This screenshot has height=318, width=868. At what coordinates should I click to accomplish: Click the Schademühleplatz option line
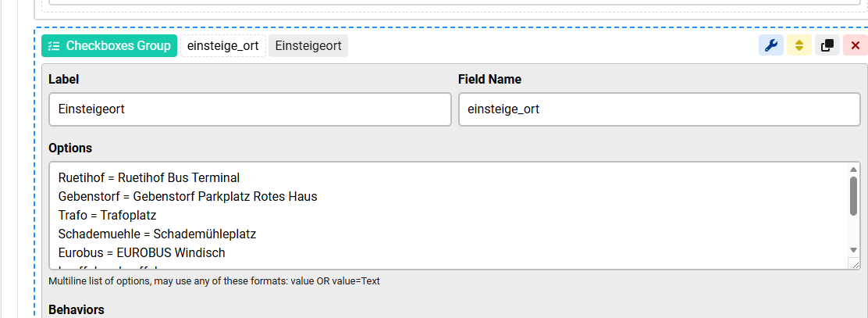[x=157, y=234]
